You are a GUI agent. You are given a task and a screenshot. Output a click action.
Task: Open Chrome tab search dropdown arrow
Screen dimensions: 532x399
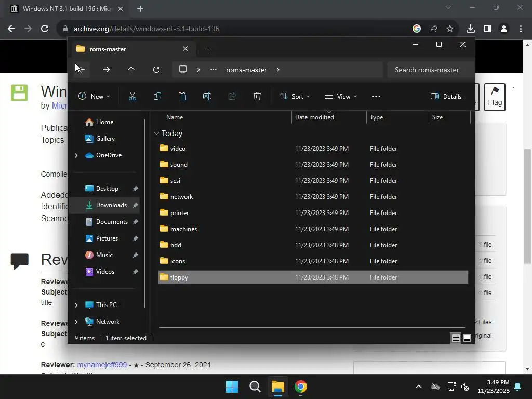coord(448,7)
